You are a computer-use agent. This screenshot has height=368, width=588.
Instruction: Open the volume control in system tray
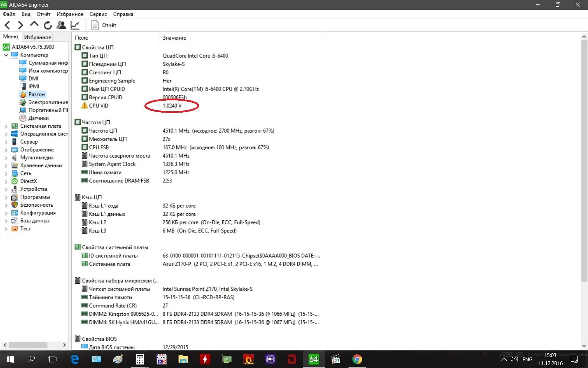pyautogui.click(x=514, y=359)
